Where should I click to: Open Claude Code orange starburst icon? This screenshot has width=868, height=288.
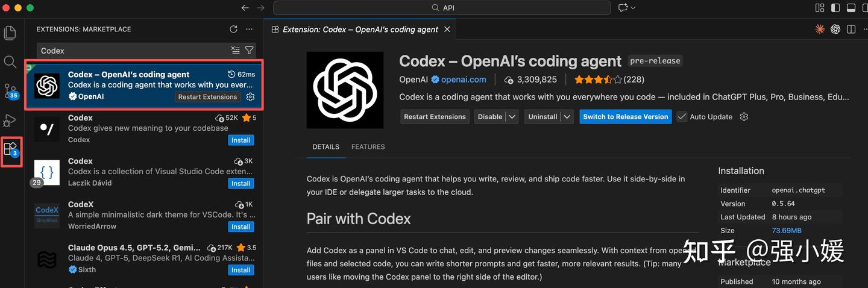[820, 29]
